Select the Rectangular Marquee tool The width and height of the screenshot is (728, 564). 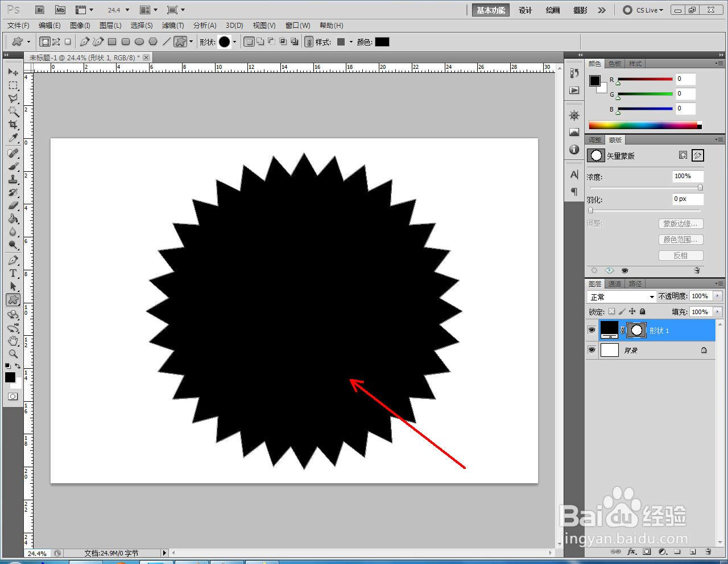click(13, 85)
